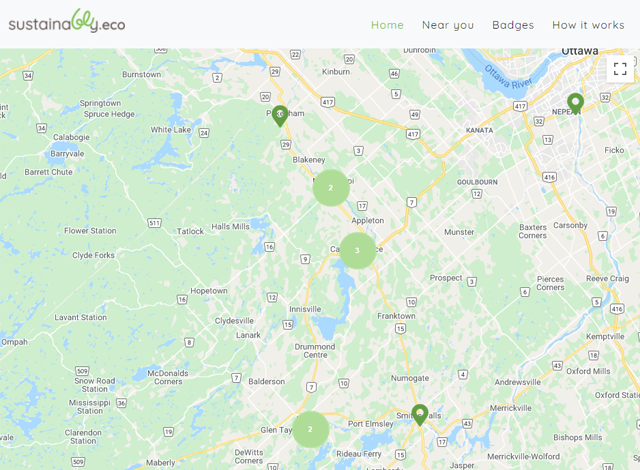Click the Prospect label
Image resolution: width=640 pixels, height=470 pixels.
click(x=446, y=278)
